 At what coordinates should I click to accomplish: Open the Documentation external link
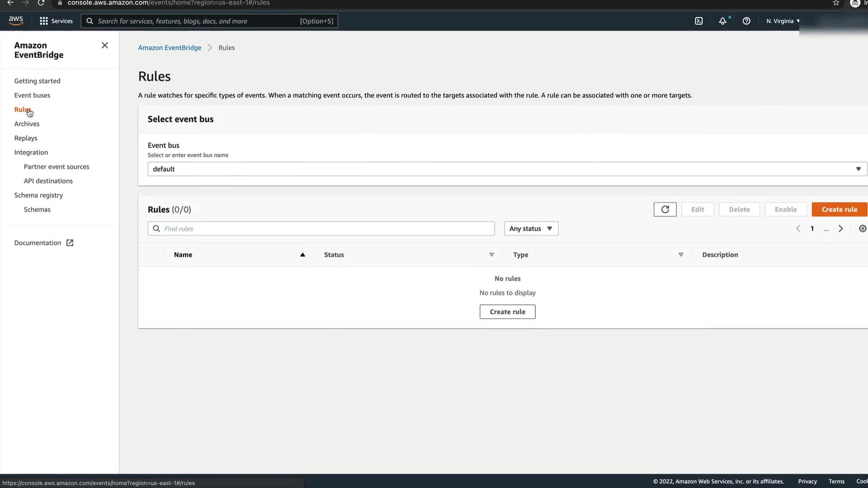click(43, 243)
